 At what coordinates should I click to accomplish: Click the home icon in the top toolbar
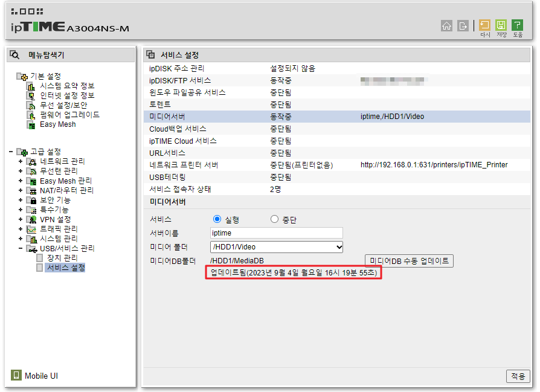click(x=447, y=27)
